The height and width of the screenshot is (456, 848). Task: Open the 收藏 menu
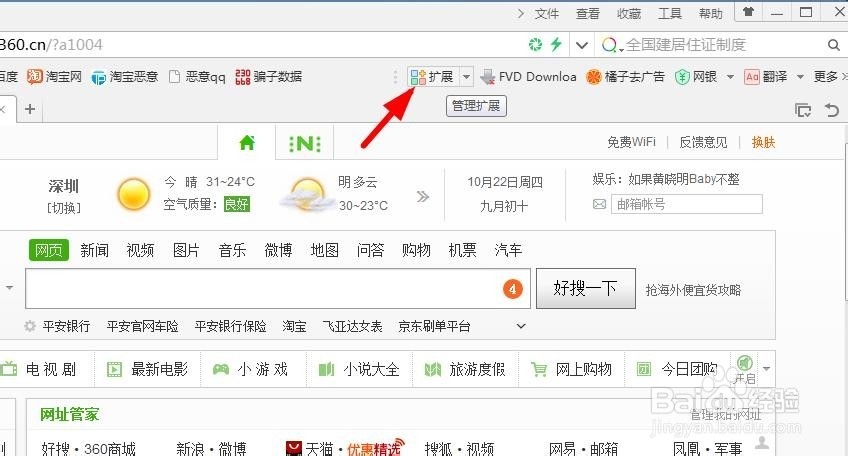click(628, 14)
